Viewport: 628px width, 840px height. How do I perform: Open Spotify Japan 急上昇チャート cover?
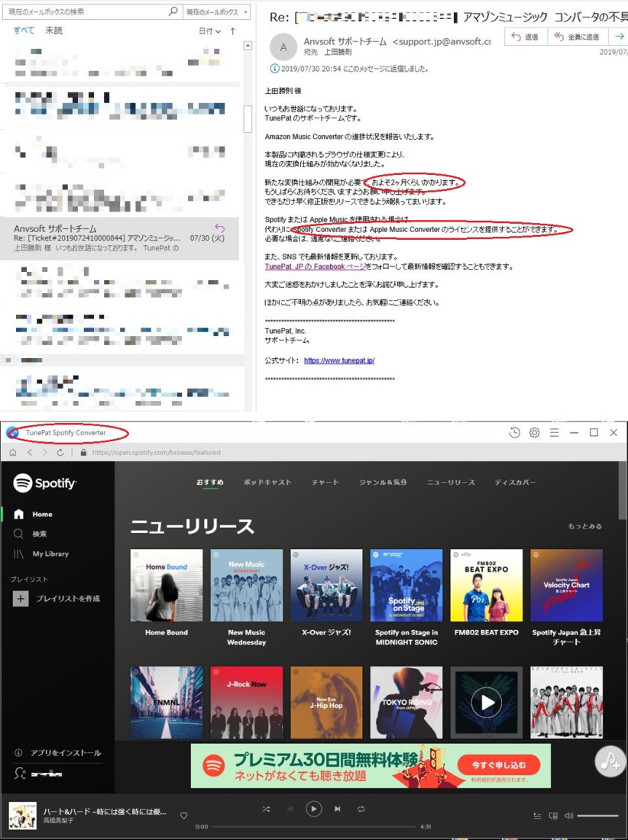click(566, 585)
